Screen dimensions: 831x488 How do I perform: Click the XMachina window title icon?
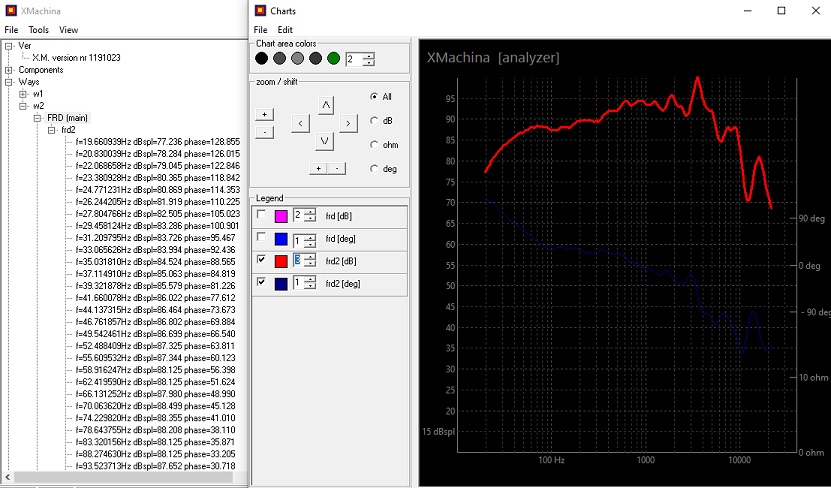tap(11, 11)
